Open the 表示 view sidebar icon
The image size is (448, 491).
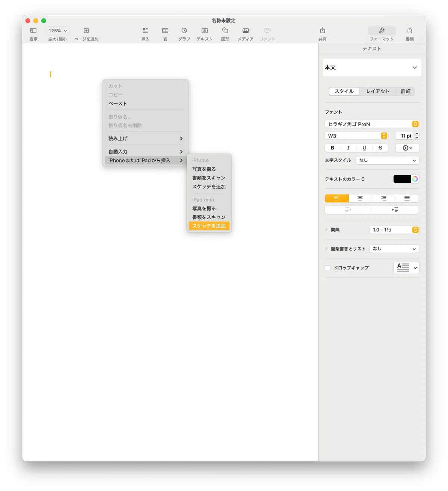pos(33,31)
